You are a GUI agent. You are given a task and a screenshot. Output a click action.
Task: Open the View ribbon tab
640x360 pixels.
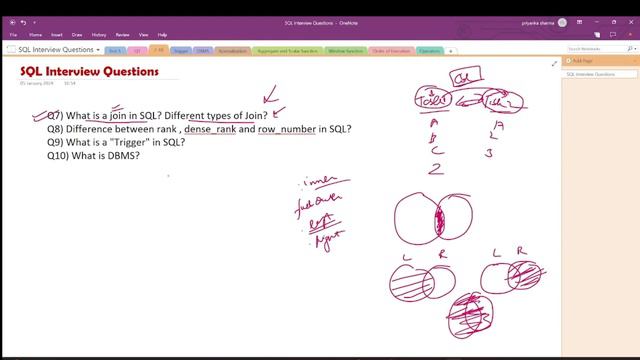coord(143,35)
